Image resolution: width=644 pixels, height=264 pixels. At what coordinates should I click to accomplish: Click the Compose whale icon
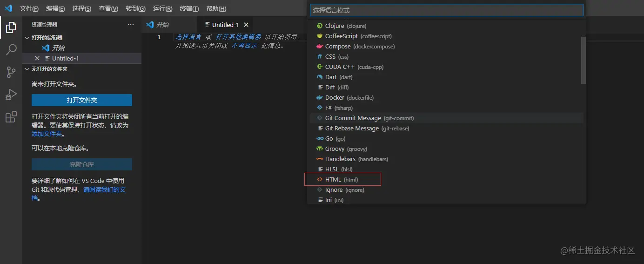point(320,47)
